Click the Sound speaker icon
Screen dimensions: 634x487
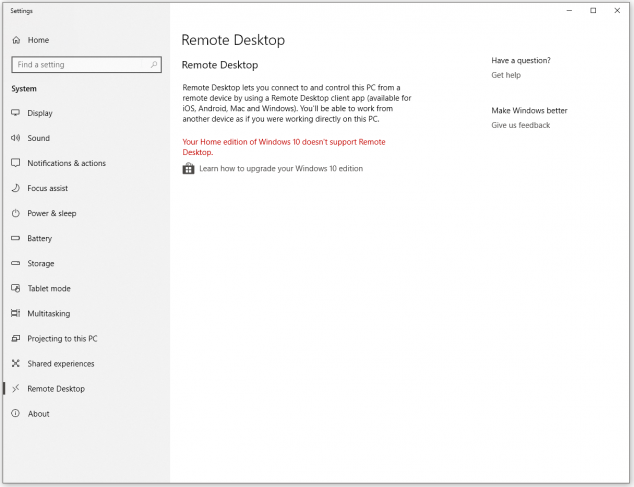pos(15,138)
